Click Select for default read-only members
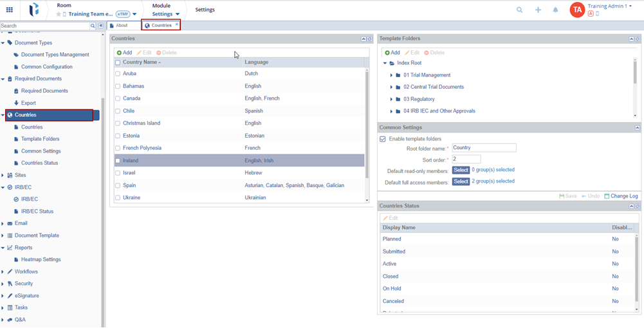Image resolution: width=644 pixels, height=328 pixels. click(x=461, y=170)
